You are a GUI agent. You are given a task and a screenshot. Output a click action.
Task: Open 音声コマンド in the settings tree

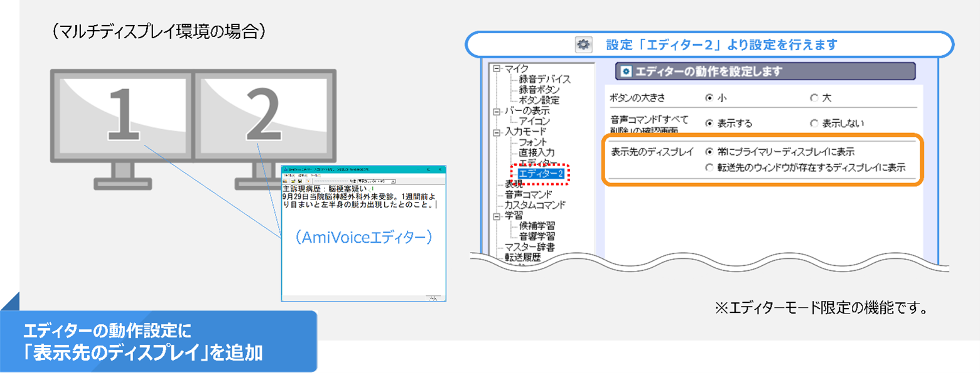(x=528, y=194)
